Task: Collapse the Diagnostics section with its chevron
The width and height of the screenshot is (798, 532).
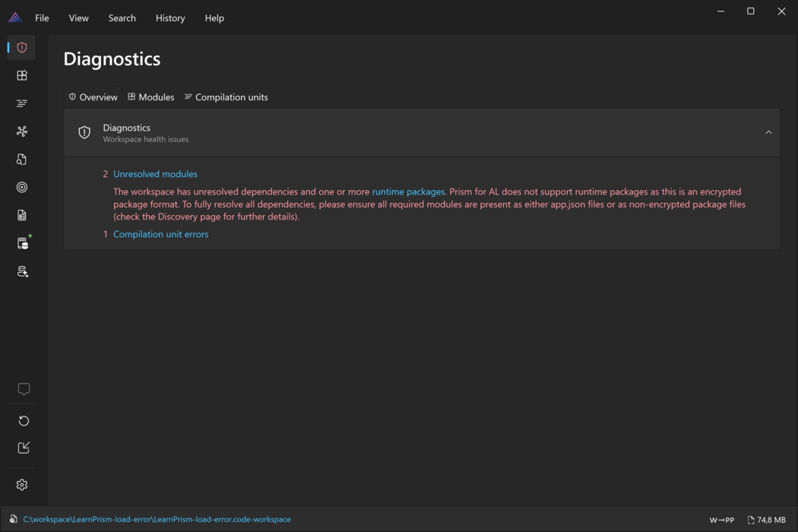Action: click(768, 132)
